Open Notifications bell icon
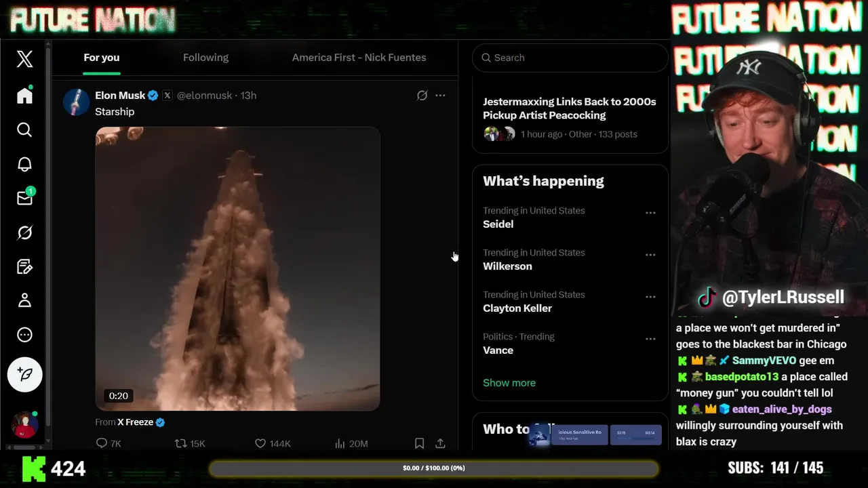868x488 pixels. 24,164
